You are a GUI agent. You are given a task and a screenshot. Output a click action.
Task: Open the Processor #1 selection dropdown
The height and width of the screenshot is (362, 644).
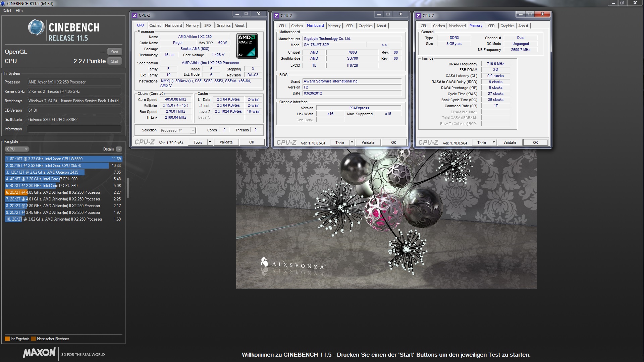click(178, 130)
